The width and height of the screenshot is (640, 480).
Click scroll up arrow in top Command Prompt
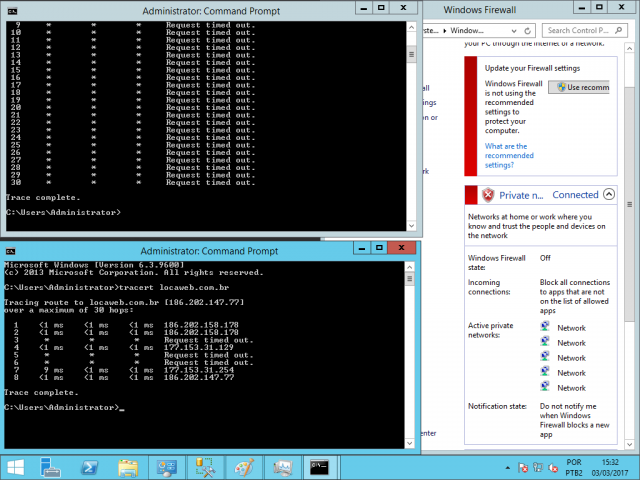point(411,27)
